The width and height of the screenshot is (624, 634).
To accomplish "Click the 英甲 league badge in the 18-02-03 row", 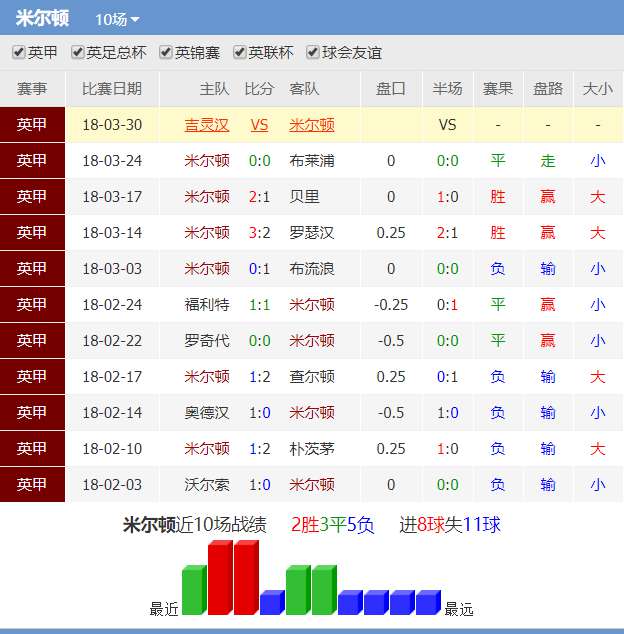I will [x=32, y=485].
